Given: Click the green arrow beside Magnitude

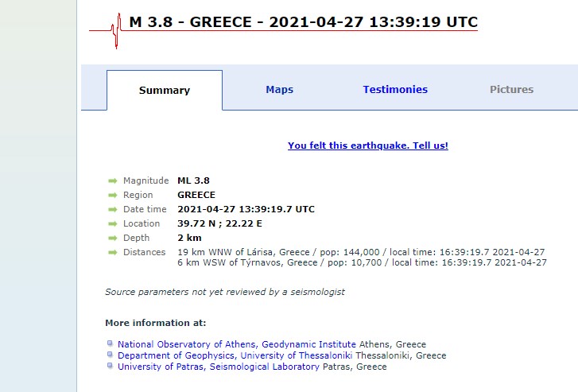Looking at the screenshot, I should coord(112,181).
